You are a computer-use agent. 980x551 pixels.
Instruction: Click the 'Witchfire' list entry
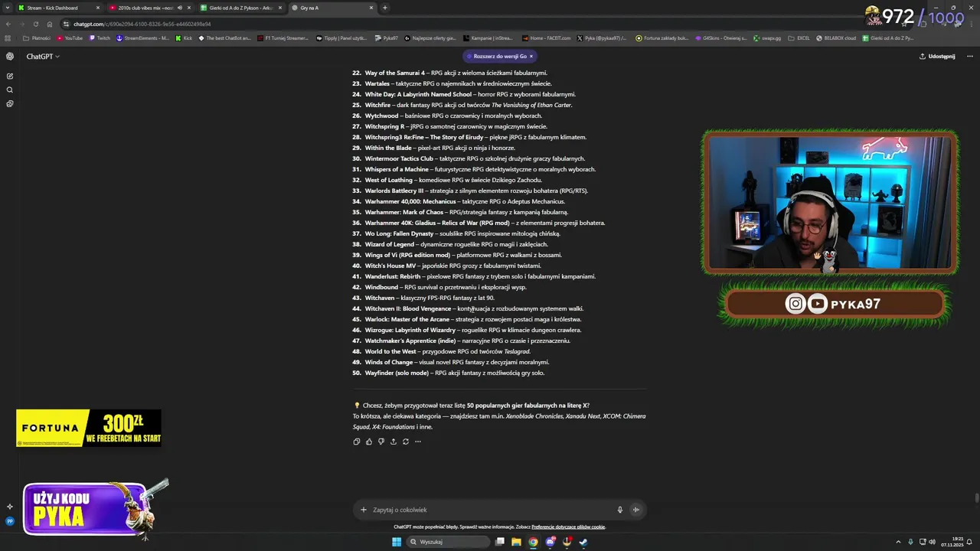tap(462, 105)
